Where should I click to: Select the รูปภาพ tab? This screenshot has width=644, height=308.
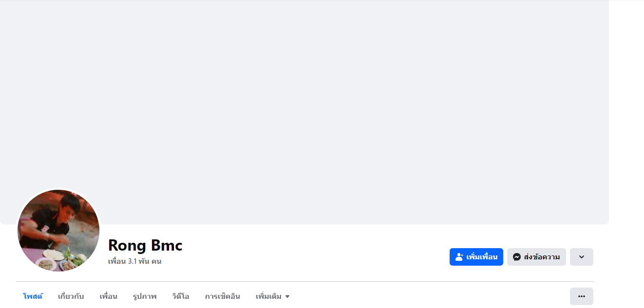click(145, 296)
